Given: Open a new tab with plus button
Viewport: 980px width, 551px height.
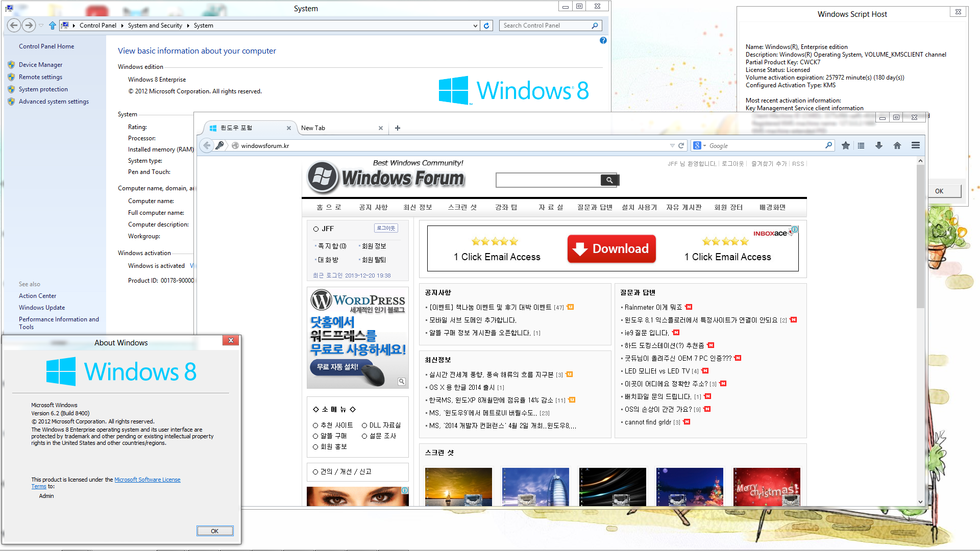Looking at the screenshot, I should (x=398, y=128).
